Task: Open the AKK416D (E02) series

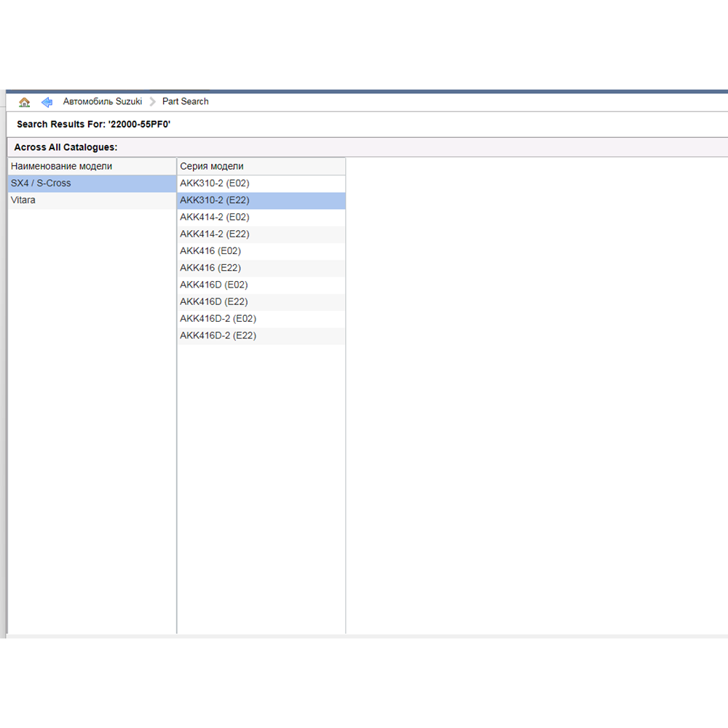Action: point(261,285)
